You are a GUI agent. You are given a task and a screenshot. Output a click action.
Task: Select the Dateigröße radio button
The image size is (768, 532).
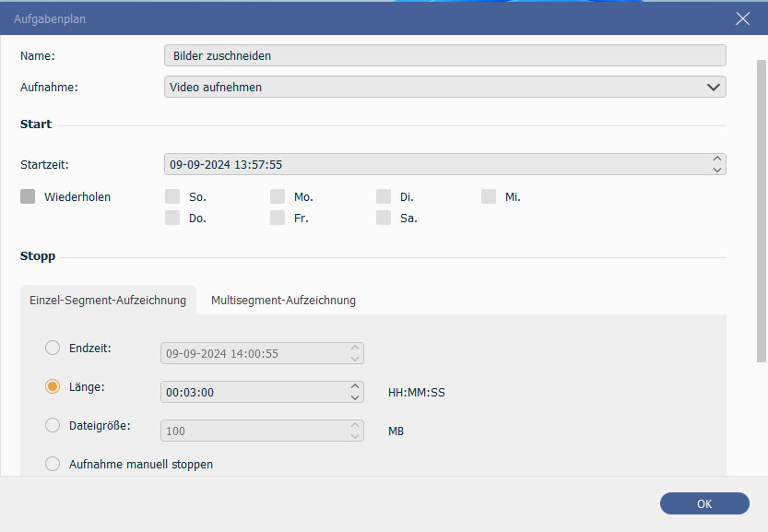(53, 425)
